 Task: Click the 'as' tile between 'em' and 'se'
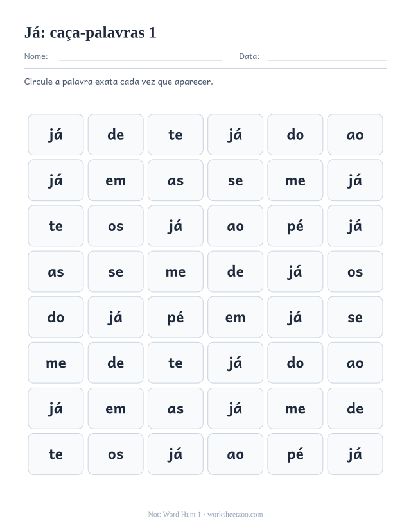[x=175, y=180]
